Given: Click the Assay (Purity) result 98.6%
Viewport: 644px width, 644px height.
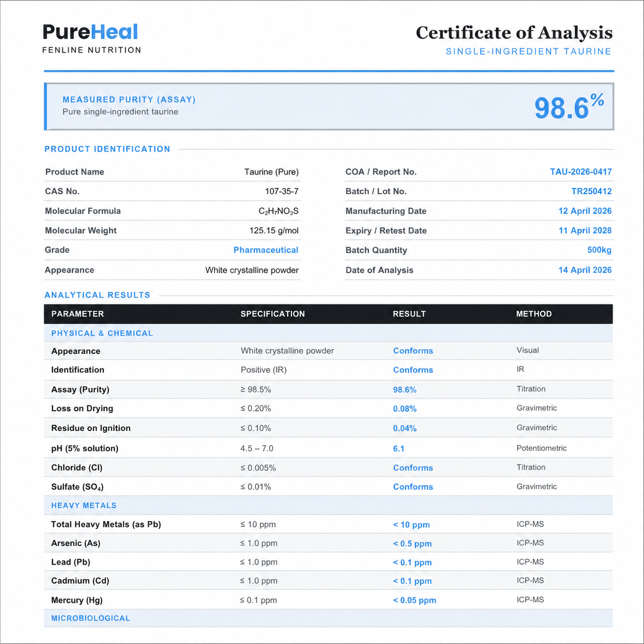Looking at the screenshot, I should pyautogui.click(x=405, y=390).
